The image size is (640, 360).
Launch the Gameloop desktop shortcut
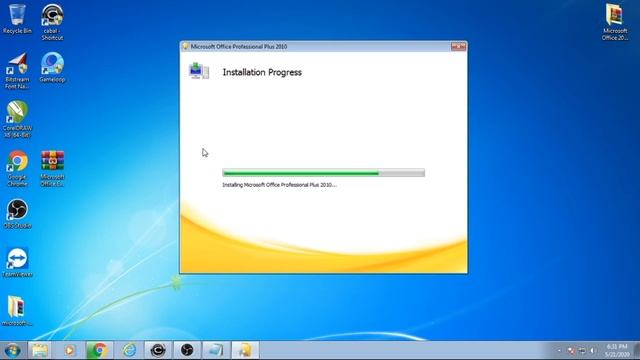pos(52,67)
